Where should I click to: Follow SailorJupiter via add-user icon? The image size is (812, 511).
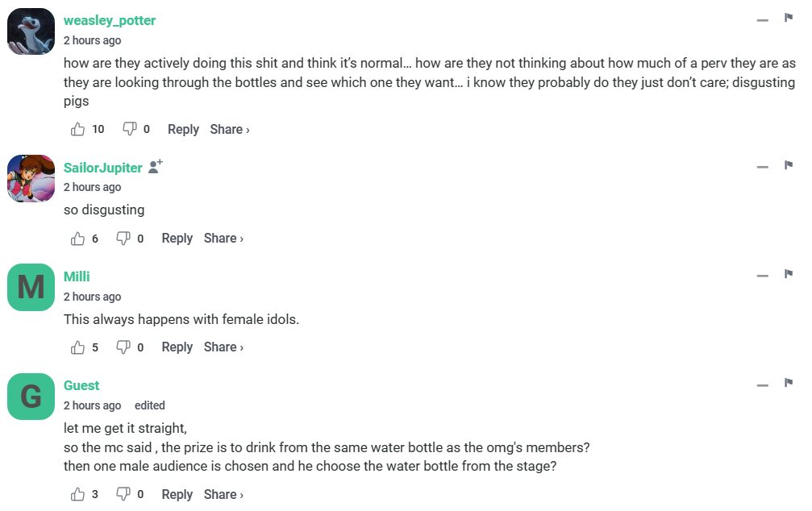tap(156, 167)
